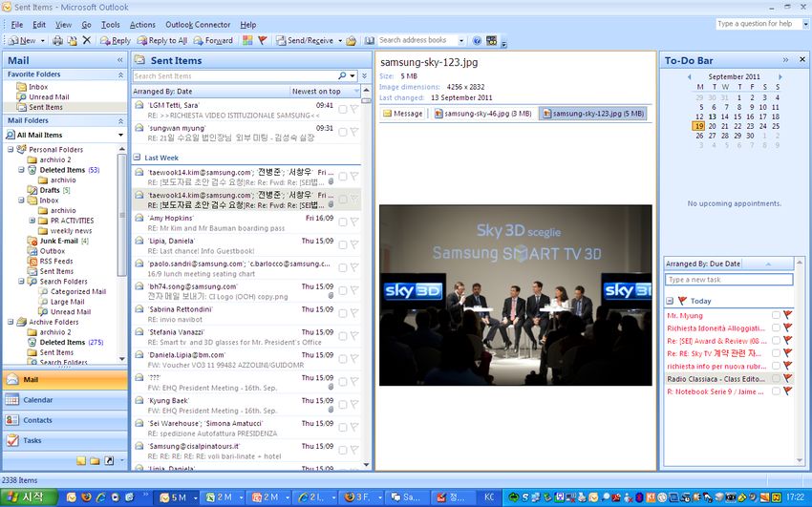
Task: Click Reply to All in toolbar
Action: [x=161, y=40]
